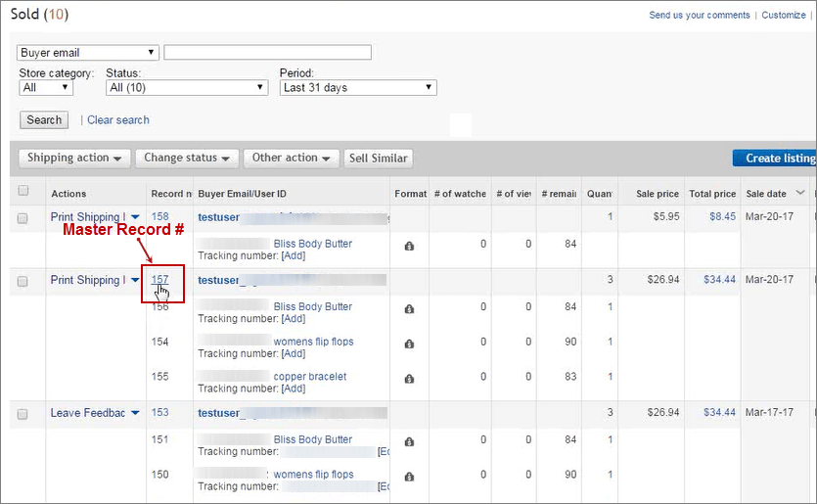The width and height of the screenshot is (817, 504).
Task: Open the Customize link
Action: [784, 15]
